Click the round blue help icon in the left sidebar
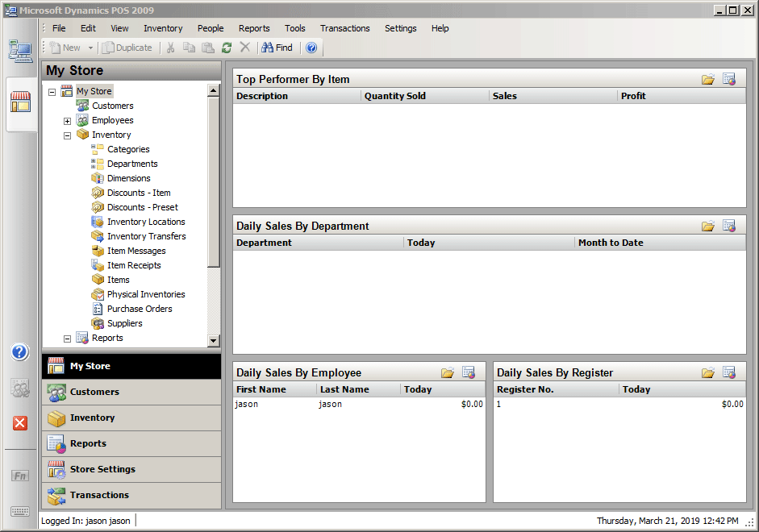 click(20, 352)
